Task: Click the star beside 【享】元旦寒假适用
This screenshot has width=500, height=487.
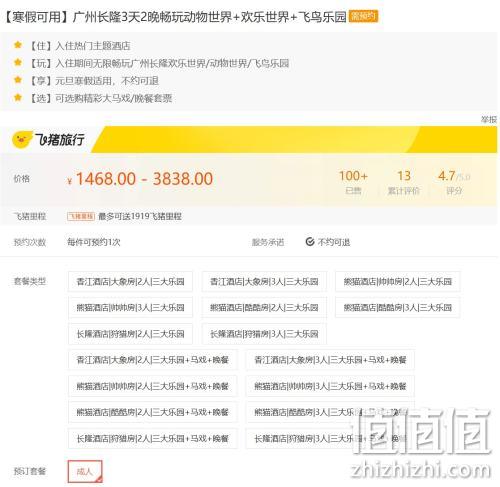Action: 18,80
